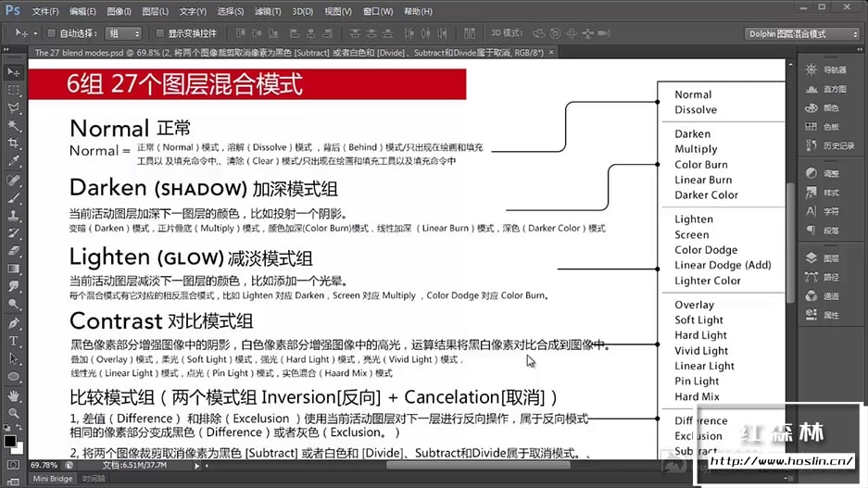Select the Brush tool
This screenshot has height=488, width=868.
click(13, 197)
